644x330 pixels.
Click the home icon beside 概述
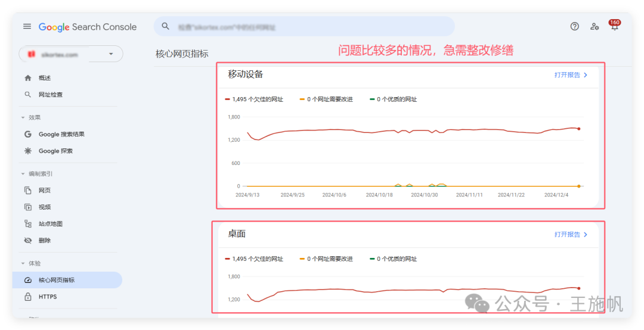[28, 78]
